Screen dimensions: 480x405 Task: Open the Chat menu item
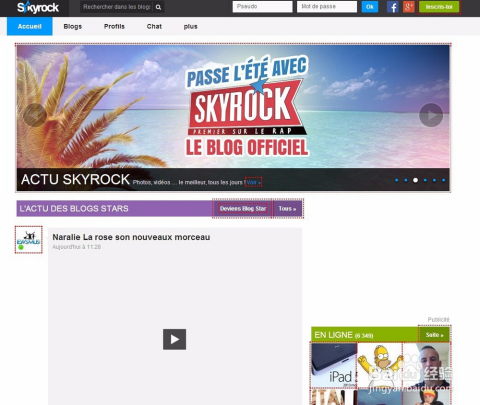[x=154, y=26]
